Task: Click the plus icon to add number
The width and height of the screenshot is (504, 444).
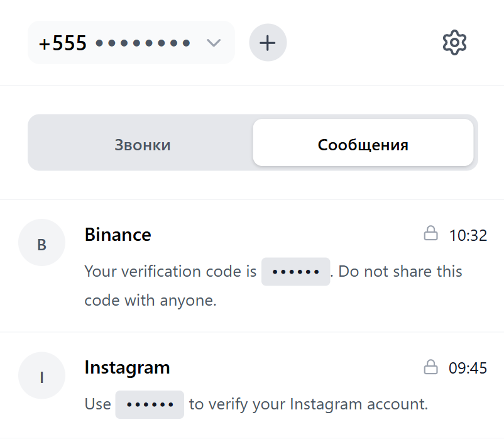Action: (x=268, y=43)
